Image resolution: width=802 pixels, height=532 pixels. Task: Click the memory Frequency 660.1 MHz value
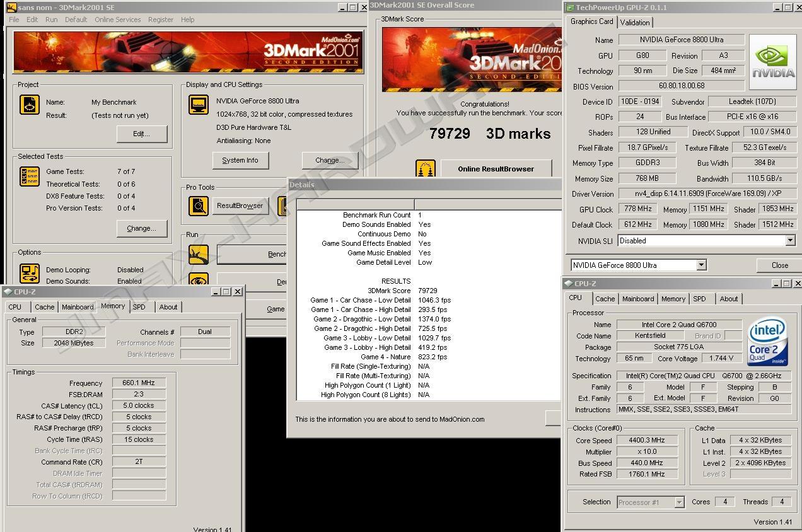(139, 383)
